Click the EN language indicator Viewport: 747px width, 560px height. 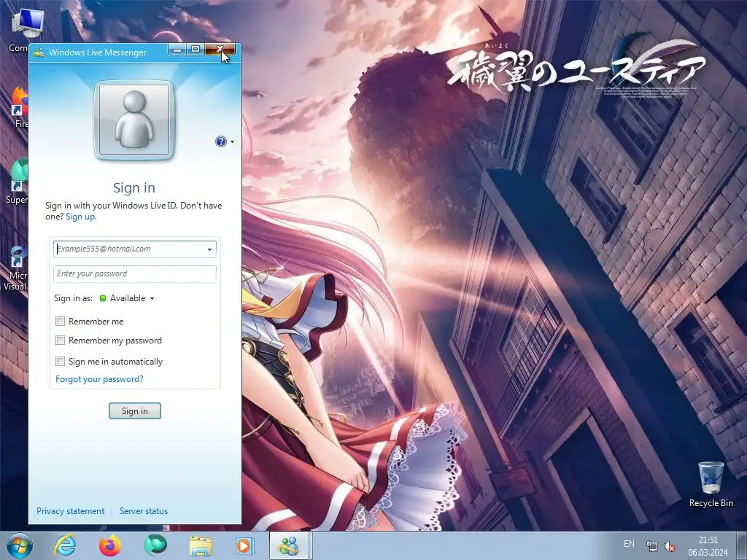click(x=629, y=544)
